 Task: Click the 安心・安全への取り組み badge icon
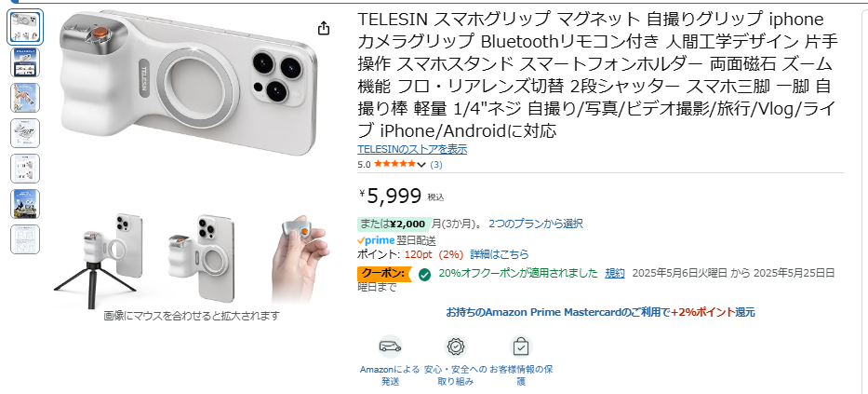tap(455, 347)
